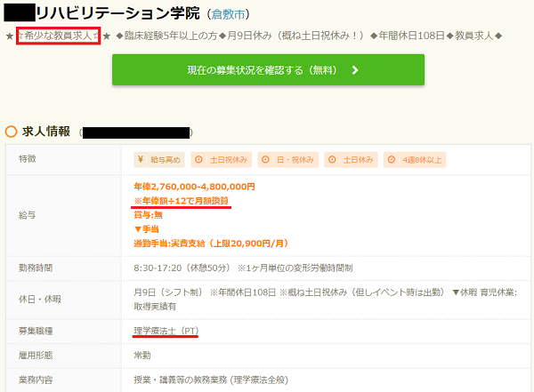Image resolution: width=534 pixels, height=392 pixels.
Task: Click the orange circle beside 求人情報
Action: point(11,132)
